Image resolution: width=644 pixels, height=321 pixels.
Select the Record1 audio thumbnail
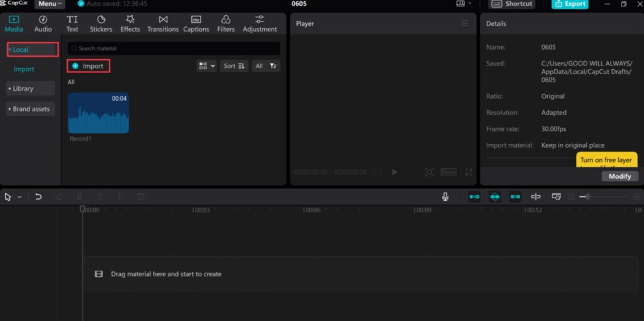coord(98,113)
